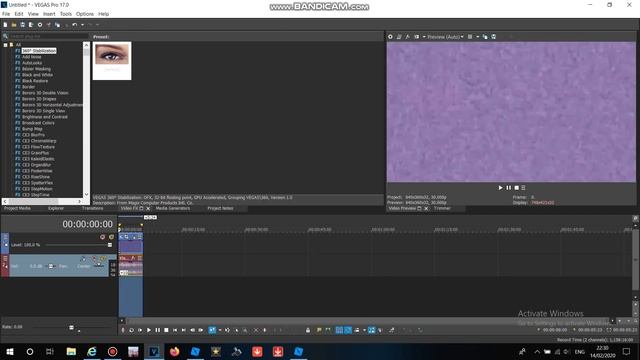Toggle preview on external monitor

coord(399,37)
